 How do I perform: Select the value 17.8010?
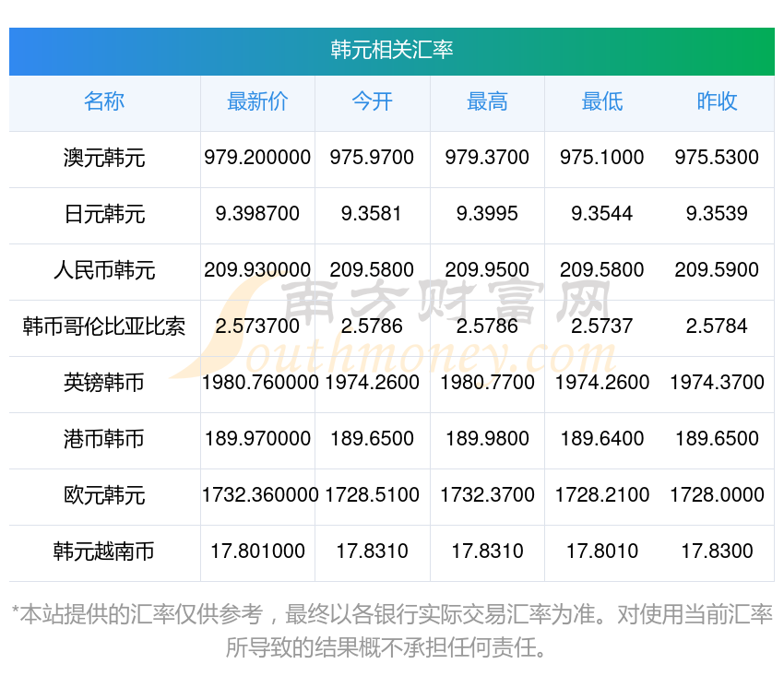(x=602, y=551)
